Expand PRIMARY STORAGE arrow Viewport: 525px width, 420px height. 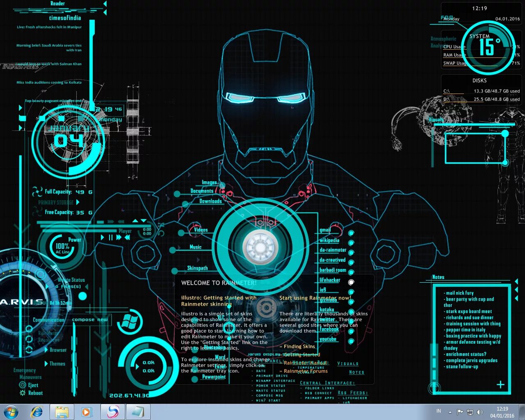click(78, 202)
